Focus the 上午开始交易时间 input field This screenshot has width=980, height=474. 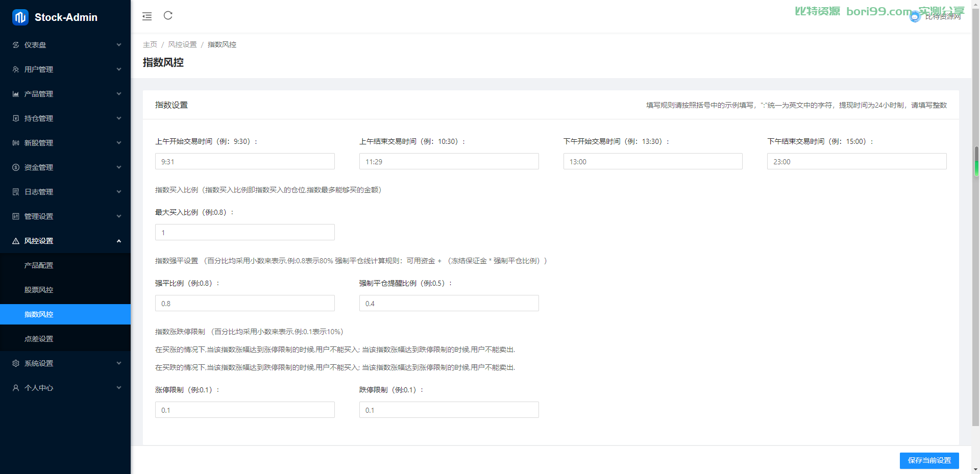(245, 161)
